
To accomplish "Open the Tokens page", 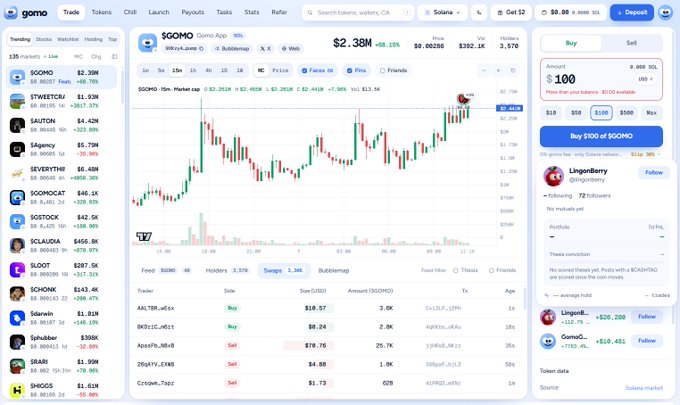I will (x=101, y=12).
